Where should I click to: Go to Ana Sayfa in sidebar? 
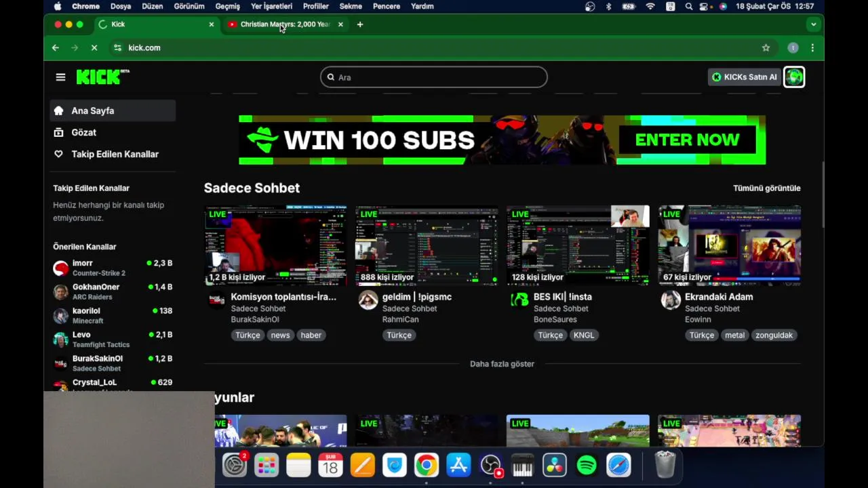(113, 110)
